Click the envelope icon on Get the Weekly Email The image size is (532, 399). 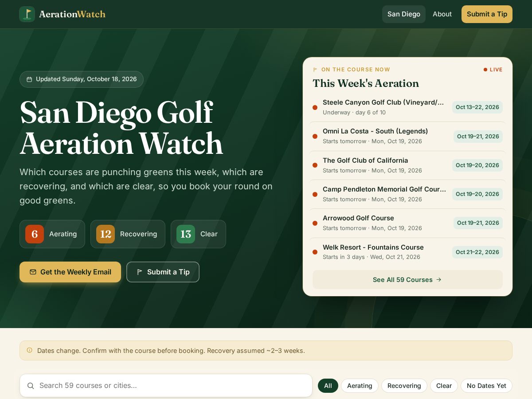33,272
